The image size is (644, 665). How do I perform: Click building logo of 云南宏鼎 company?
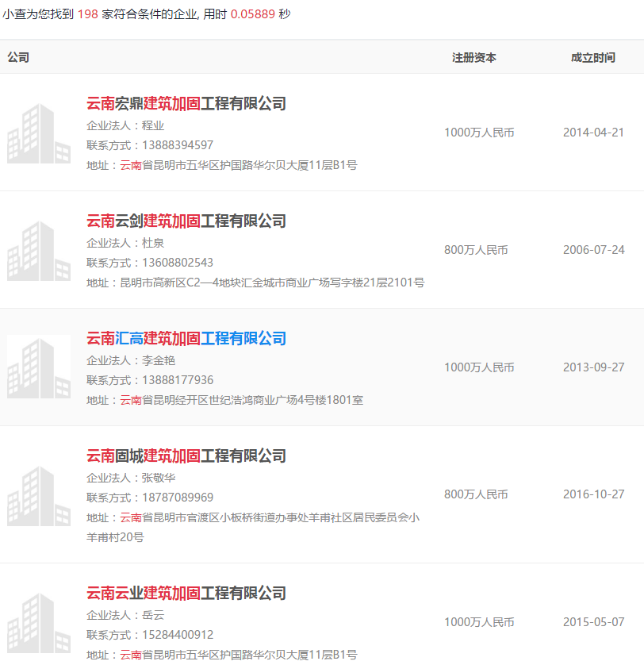click(x=39, y=133)
